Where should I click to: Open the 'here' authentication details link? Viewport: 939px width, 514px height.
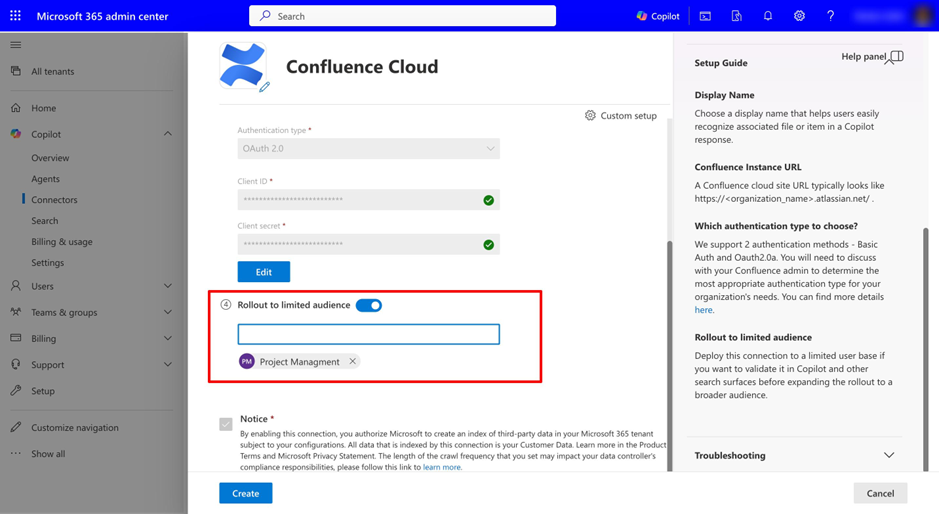[x=704, y=310]
